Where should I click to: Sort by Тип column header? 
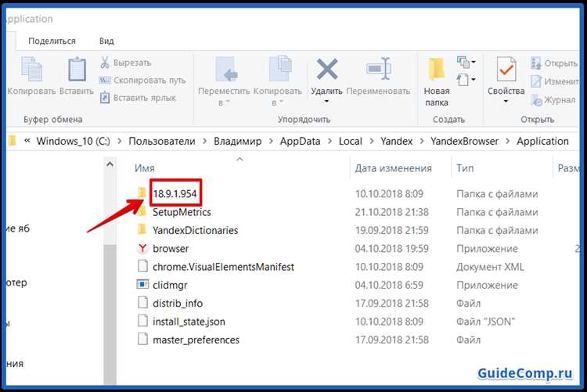[x=465, y=168]
